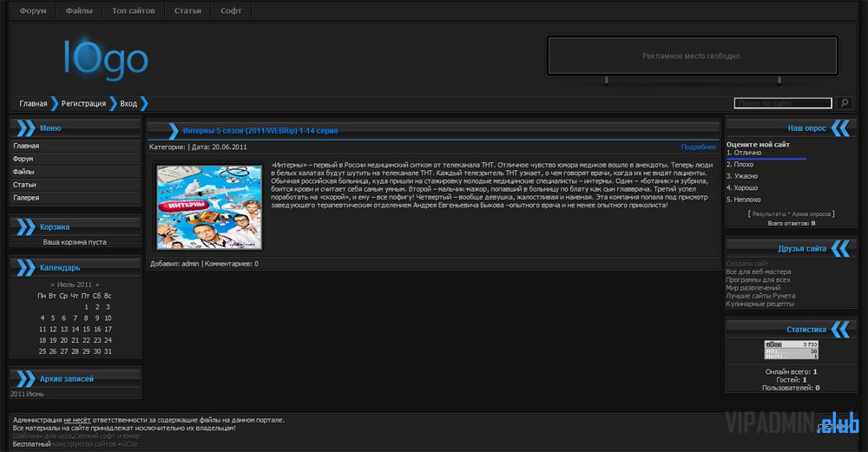The image size is (868, 452).
Task: Go to previous month in calendar
Action: tap(53, 285)
